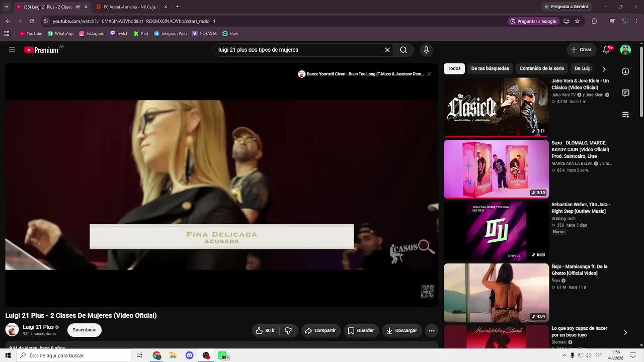Dislike the video with thumbs down
644x362 pixels.
288,330
